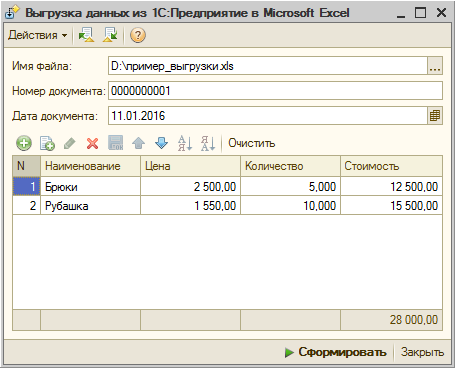The height and width of the screenshot is (368, 455).
Task: Click the price cell 1 550,00
Action: pyautogui.click(x=190, y=205)
